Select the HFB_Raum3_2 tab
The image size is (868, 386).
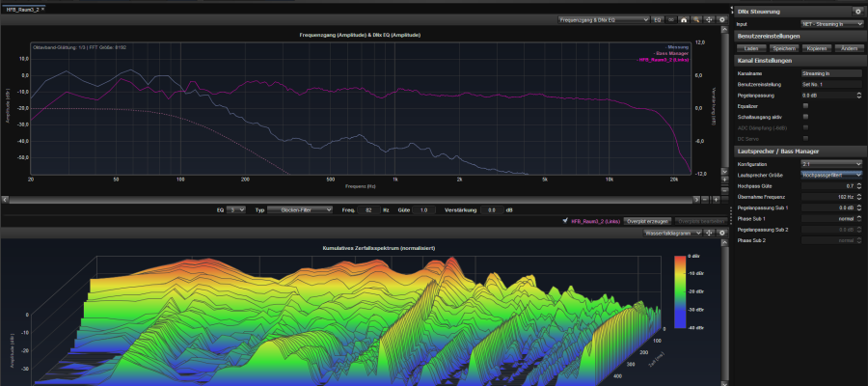(23, 10)
